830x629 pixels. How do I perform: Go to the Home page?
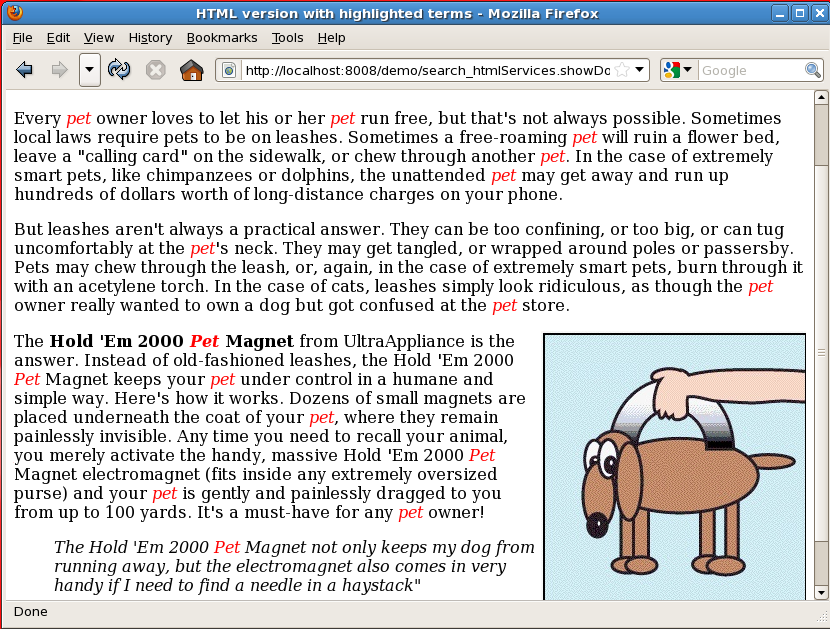pyautogui.click(x=191, y=70)
